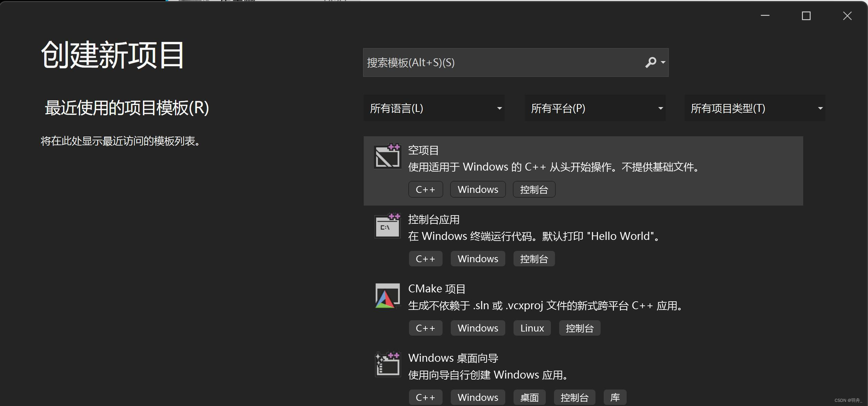Select the CMake 项目 template icon
The width and height of the screenshot is (868, 406).
(x=387, y=295)
